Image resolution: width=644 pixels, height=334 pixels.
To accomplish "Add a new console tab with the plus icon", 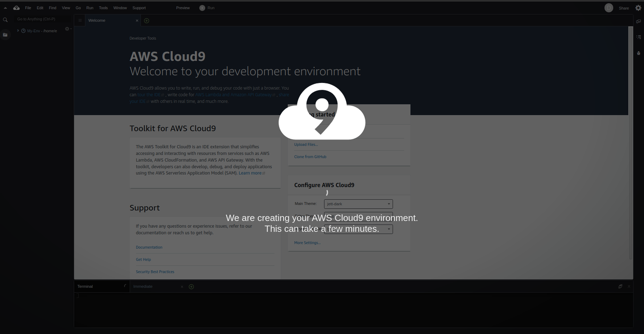I will pyautogui.click(x=191, y=287).
